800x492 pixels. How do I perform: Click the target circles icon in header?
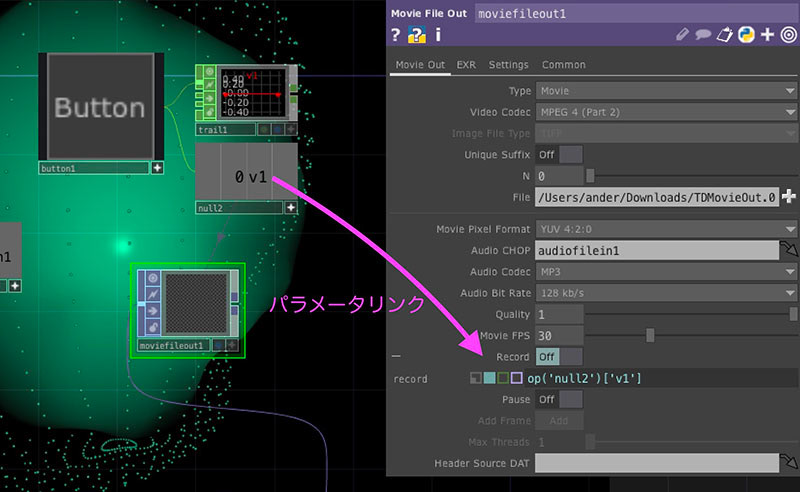pyautogui.click(x=789, y=35)
